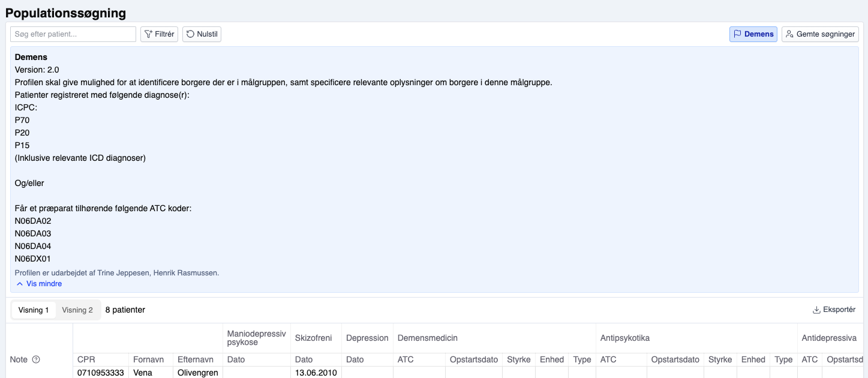The width and height of the screenshot is (868, 378).
Task: Collapse description with Vis mindre chevron
Action: click(x=20, y=284)
